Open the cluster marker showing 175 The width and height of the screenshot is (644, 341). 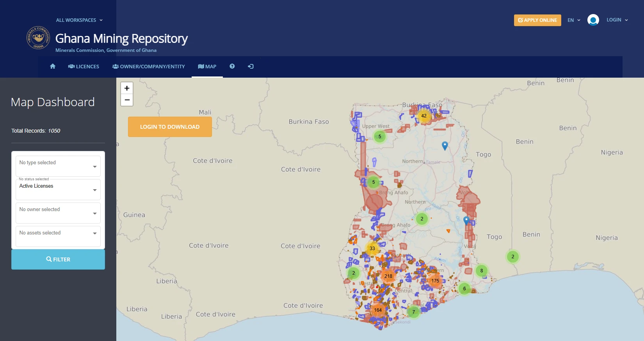click(x=435, y=281)
